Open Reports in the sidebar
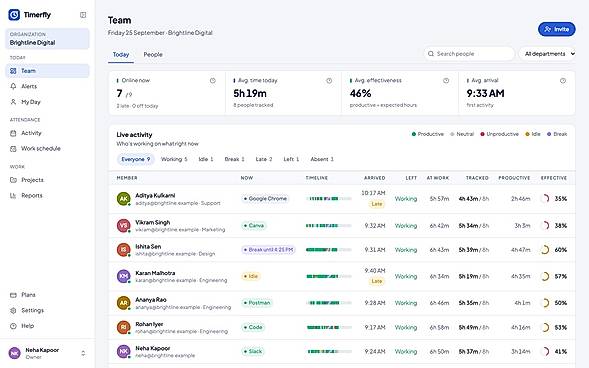Screen dimensions: 589x368 [x=47, y=195]
